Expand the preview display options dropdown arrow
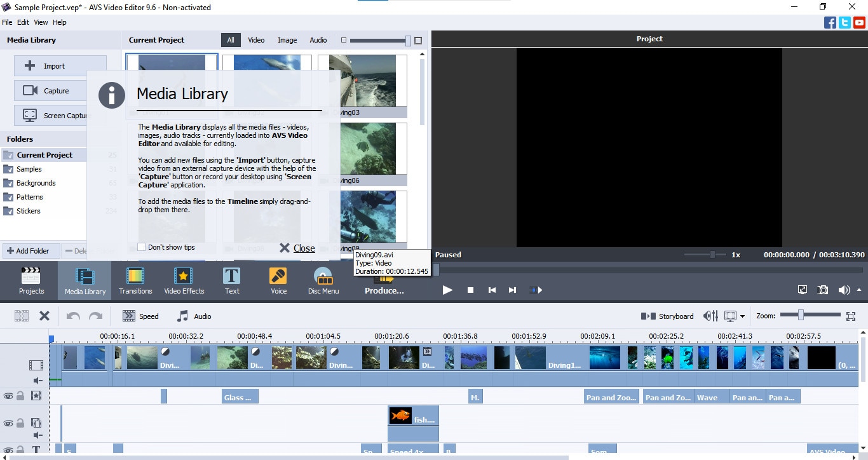Viewport: 868px width, 460px height. pyautogui.click(x=742, y=316)
